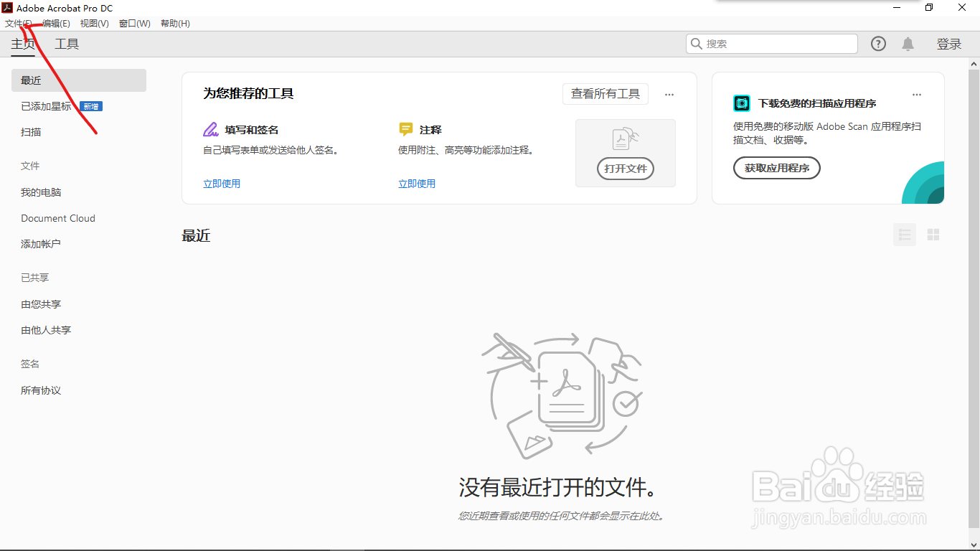Click the Adobe Scan app icon
Viewport: 980px width, 551px height.
point(741,103)
